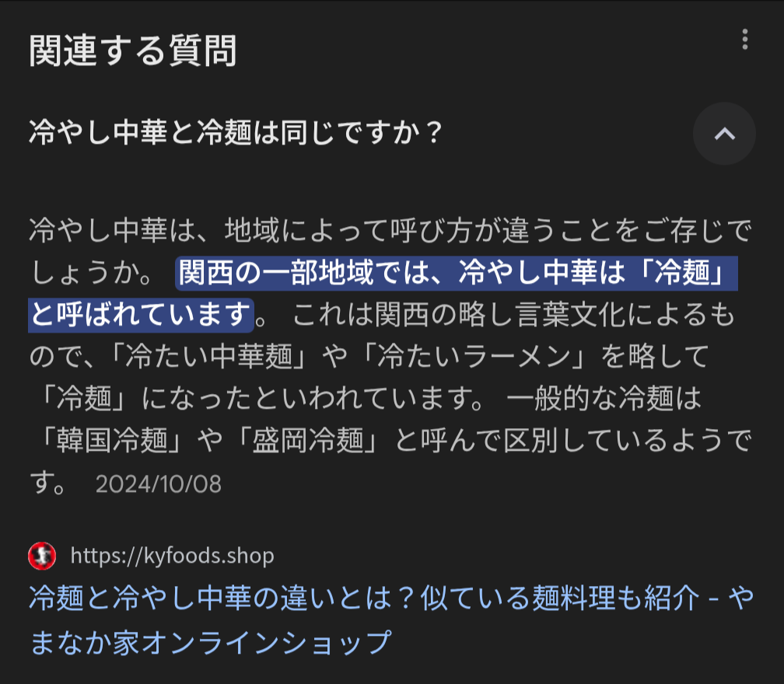Click the date 2024/10/08
The width and height of the screenshot is (784, 684).
(x=159, y=484)
